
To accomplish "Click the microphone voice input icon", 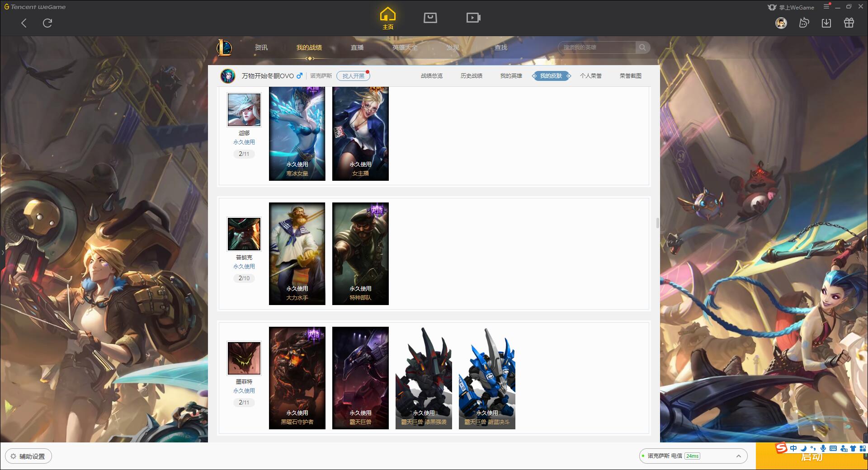I will point(823,448).
